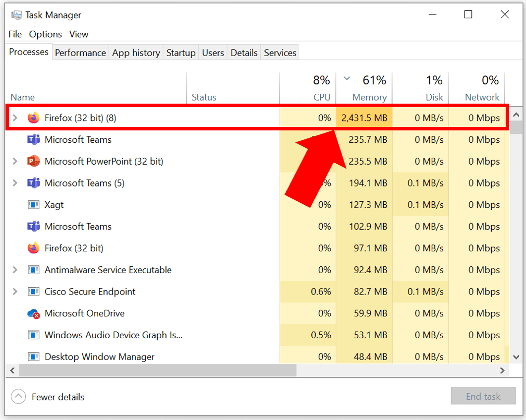Click the Firefox icon in the highlighted row

34,118
